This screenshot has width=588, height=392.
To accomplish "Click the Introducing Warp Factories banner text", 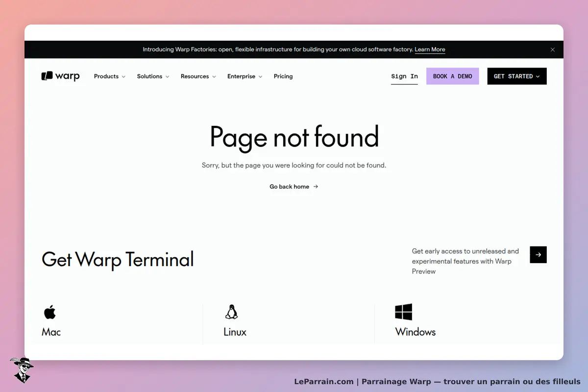I will tap(277, 49).
